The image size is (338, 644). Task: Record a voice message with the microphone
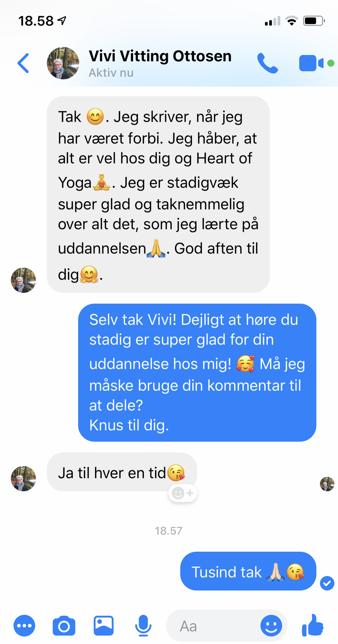(x=143, y=626)
